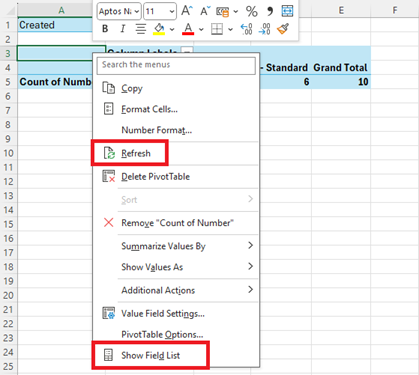This screenshot has width=419, height=375.
Task: Select cell A1 containing Created
Action: click(x=55, y=25)
